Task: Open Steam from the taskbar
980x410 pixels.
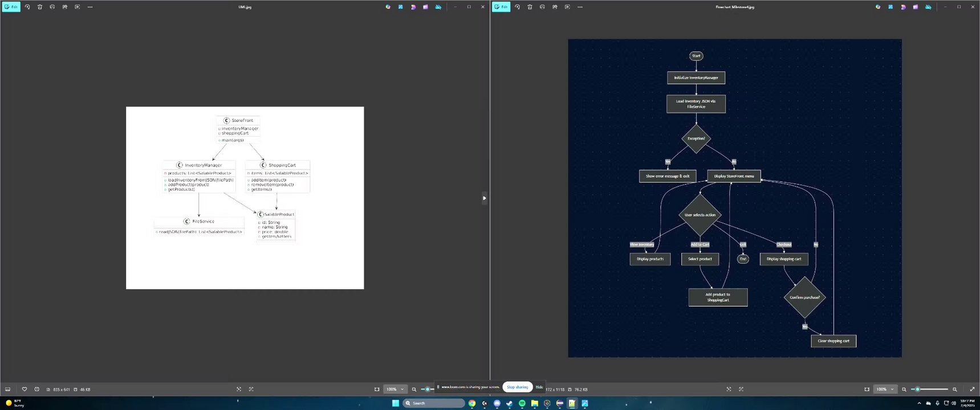Action: [510, 403]
